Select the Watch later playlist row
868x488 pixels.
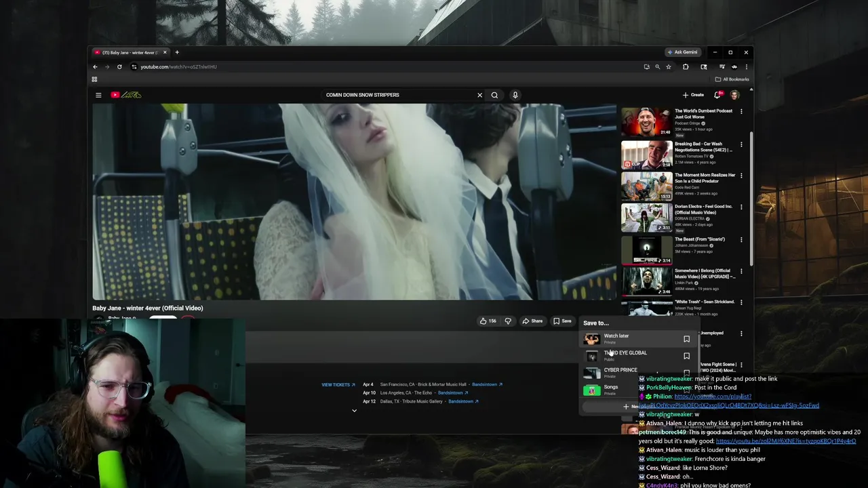coord(637,339)
